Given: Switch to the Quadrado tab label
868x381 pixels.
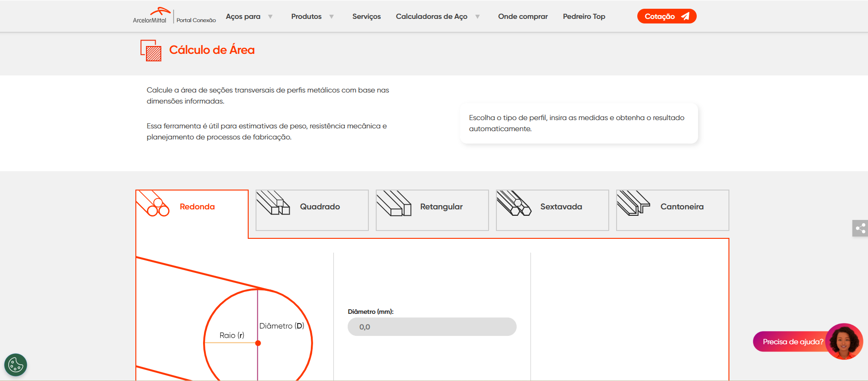Looking at the screenshot, I should coord(320,207).
